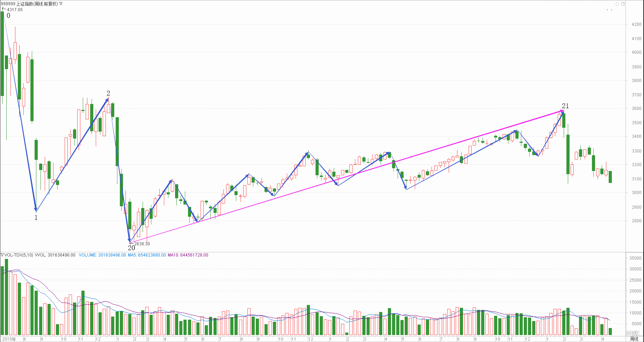Click the 2638.30 low price marker
The height and width of the screenshot is (342, 644).
(x=142, y=244)
